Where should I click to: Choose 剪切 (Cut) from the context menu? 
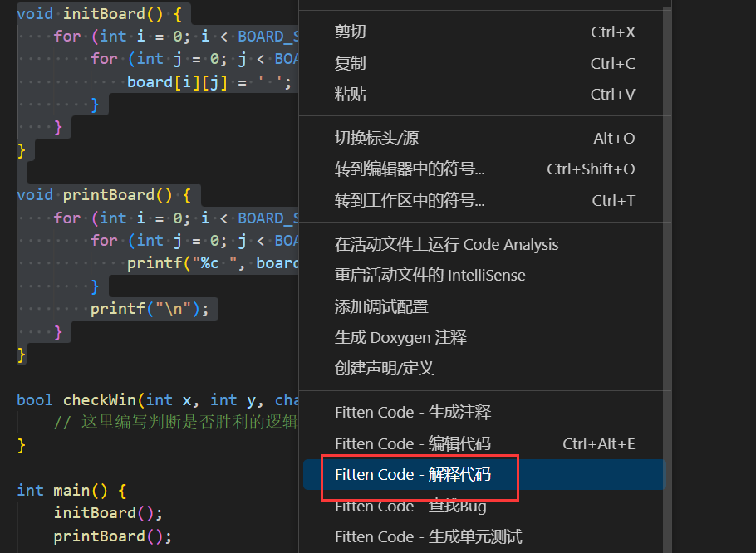484,32
